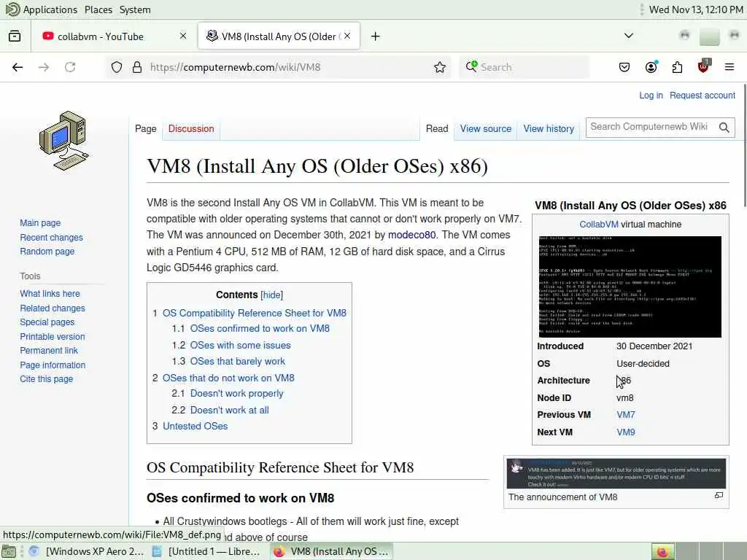
Task: Open the CollabVM link in the infobox
Action: pos(599,225)
